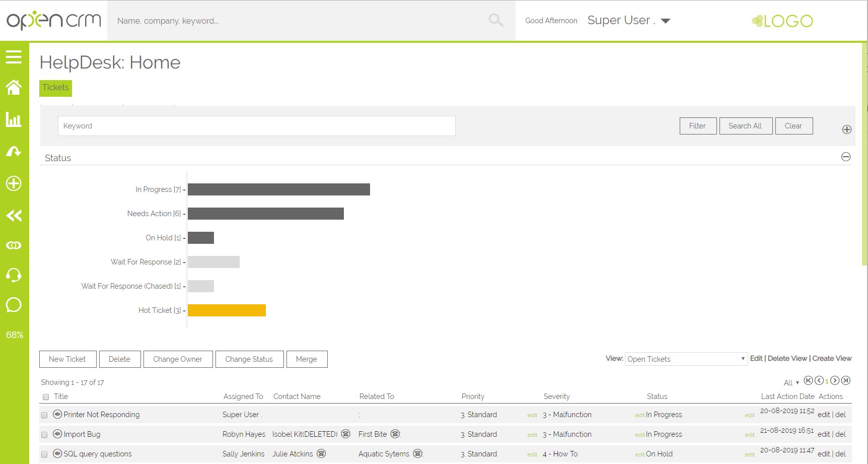Go to the Home sidebar icon
The height and width of the screenshot is (464, 868).
[14, 88]
